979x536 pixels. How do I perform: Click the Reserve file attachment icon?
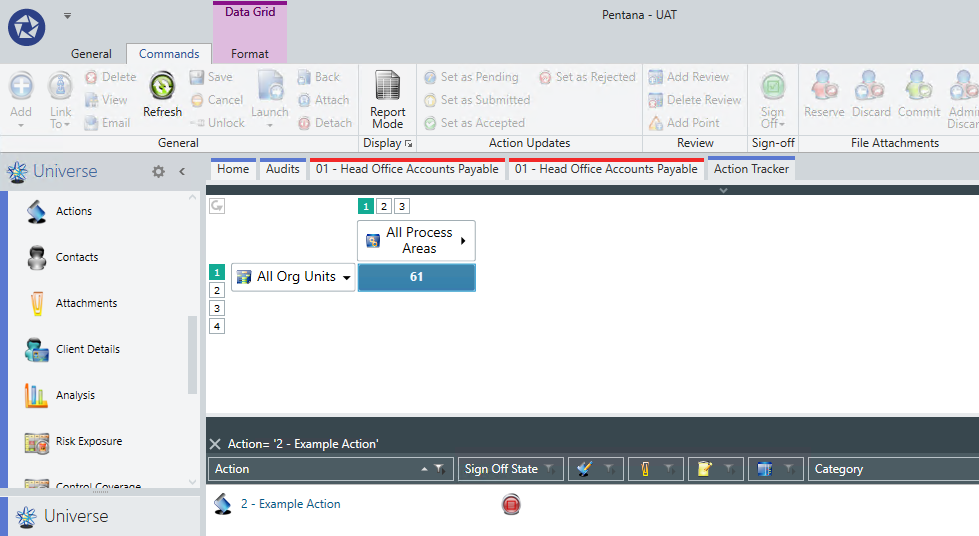click(x=824, y=94)
